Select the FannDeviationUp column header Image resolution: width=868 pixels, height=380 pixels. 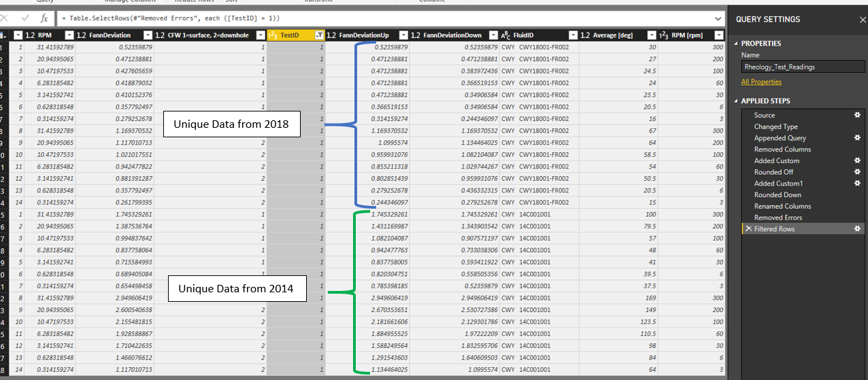pyautogui.click(x=367, y=35)
